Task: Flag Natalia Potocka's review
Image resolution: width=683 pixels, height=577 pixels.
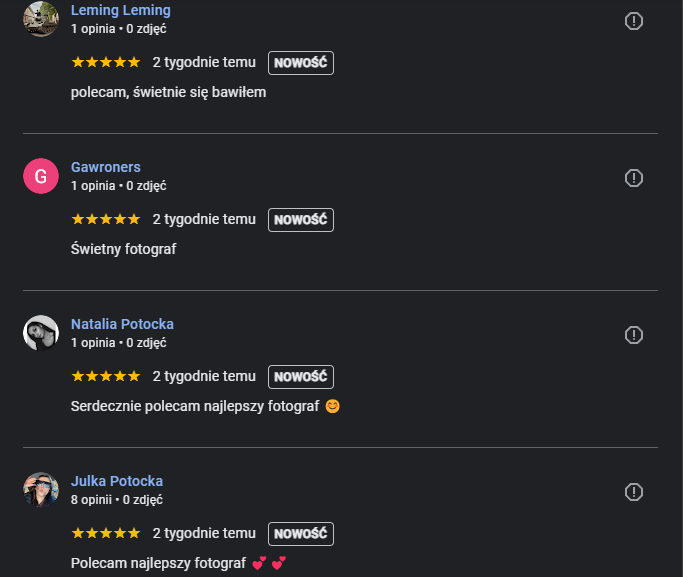Action: pyautogui.click(x=633, y=334)
